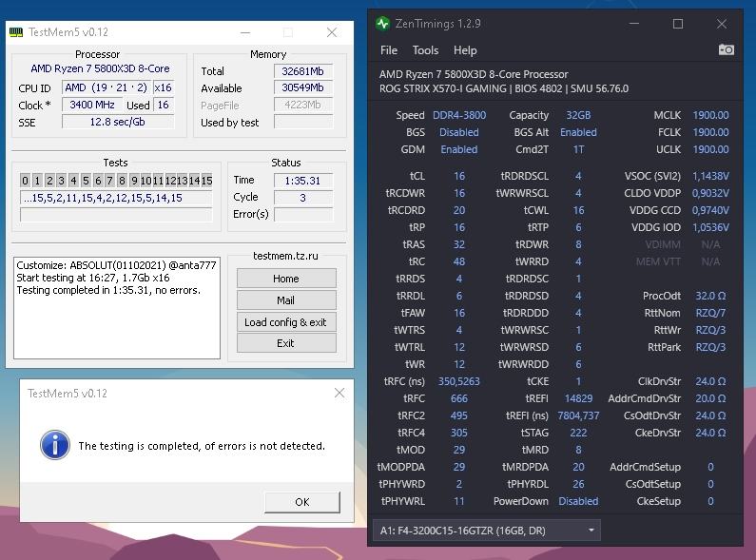The width and height of the screenshot is (756, 560).
Task: Click the tREFI value 14829
Action: click(578, 398)
